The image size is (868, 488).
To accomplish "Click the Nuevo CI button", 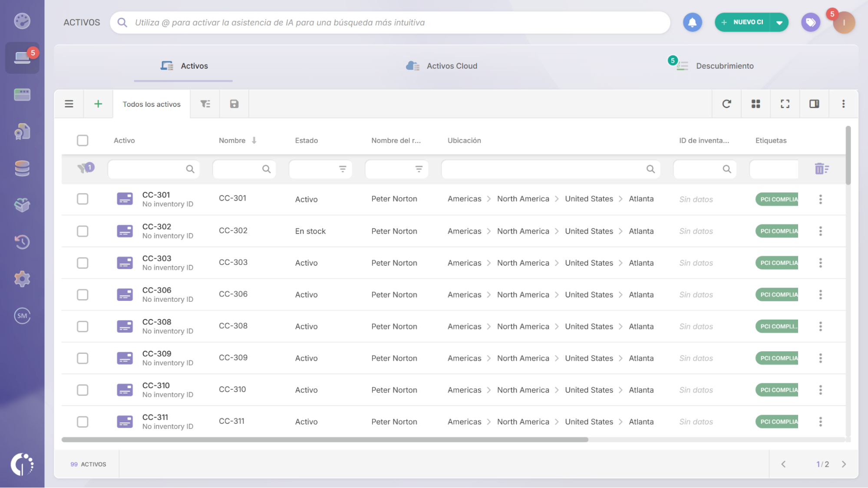I will (x=743, y=23).
